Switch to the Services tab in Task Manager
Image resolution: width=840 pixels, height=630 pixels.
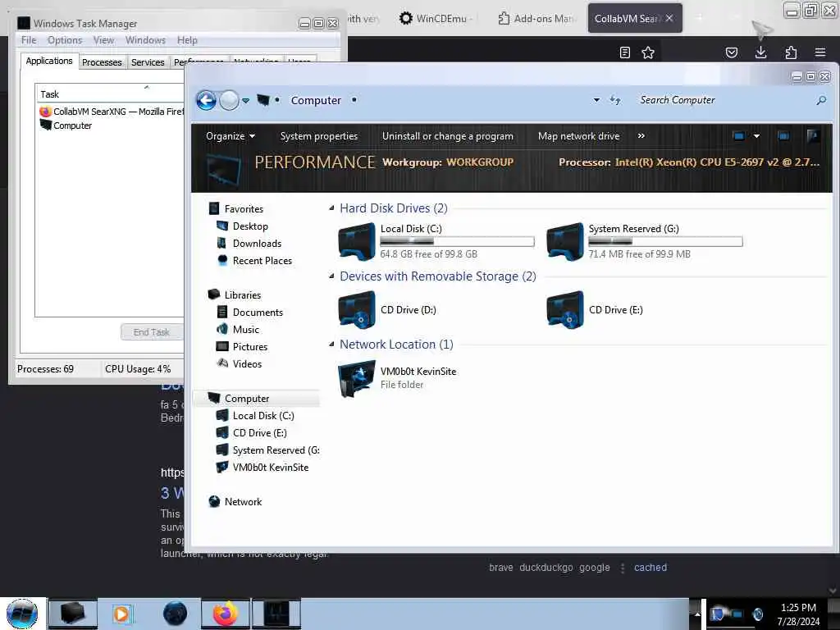[x=148, y=62]
